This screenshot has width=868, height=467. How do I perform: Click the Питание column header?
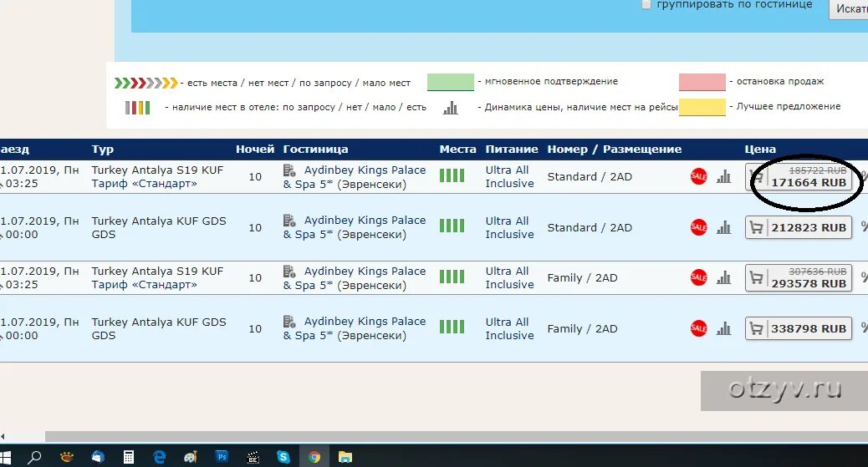(x=512, y=149)
